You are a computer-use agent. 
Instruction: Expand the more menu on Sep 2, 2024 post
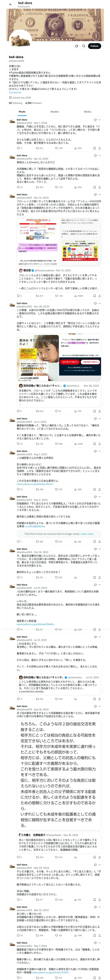point(100,497)
